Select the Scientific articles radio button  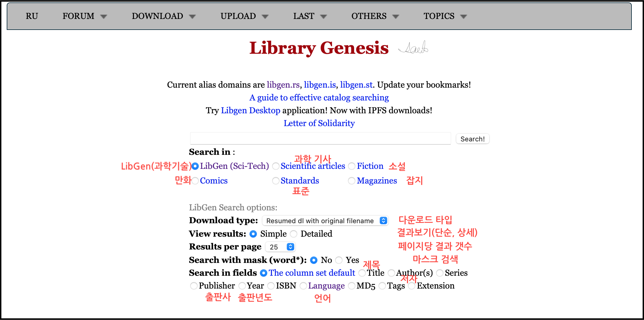pos(276,166)
